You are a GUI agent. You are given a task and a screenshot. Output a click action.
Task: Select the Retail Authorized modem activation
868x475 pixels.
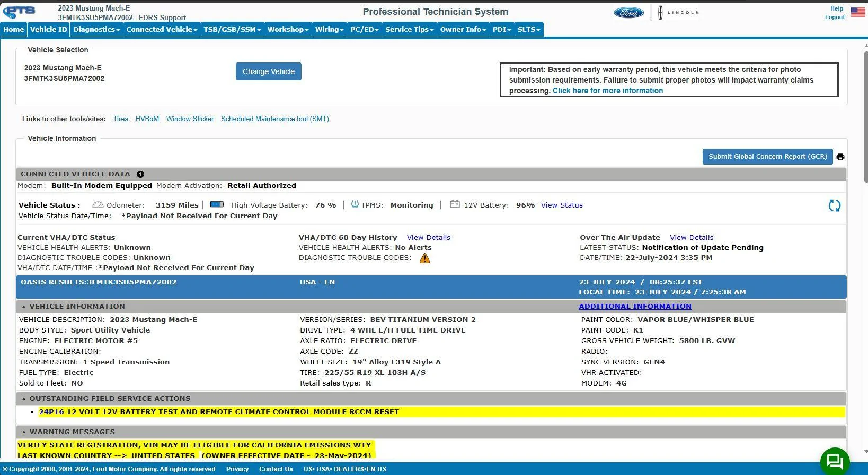click(x=262, y=186)
